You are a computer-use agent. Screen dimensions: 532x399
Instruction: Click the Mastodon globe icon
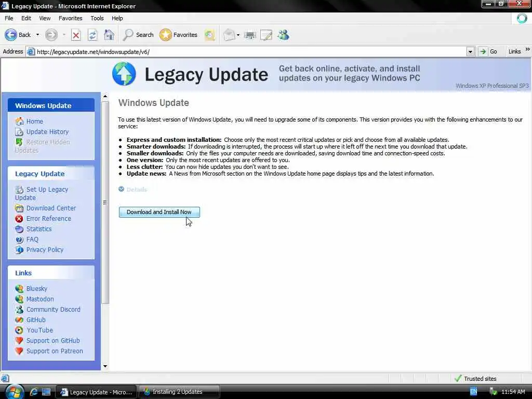[x=19, y=299]
